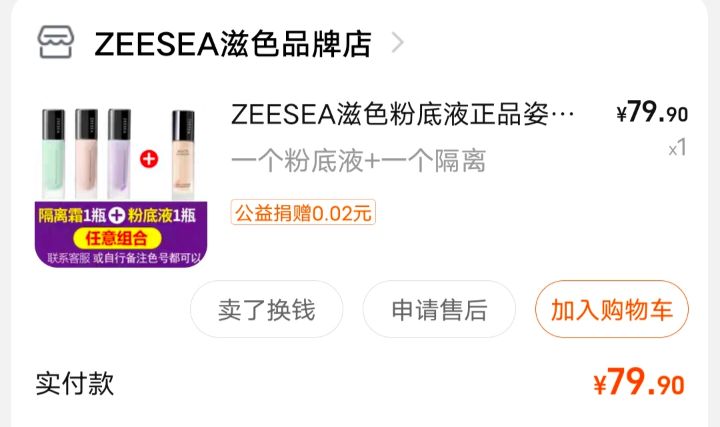
Task: Click the 加入购物车 button
Action: 612,309
